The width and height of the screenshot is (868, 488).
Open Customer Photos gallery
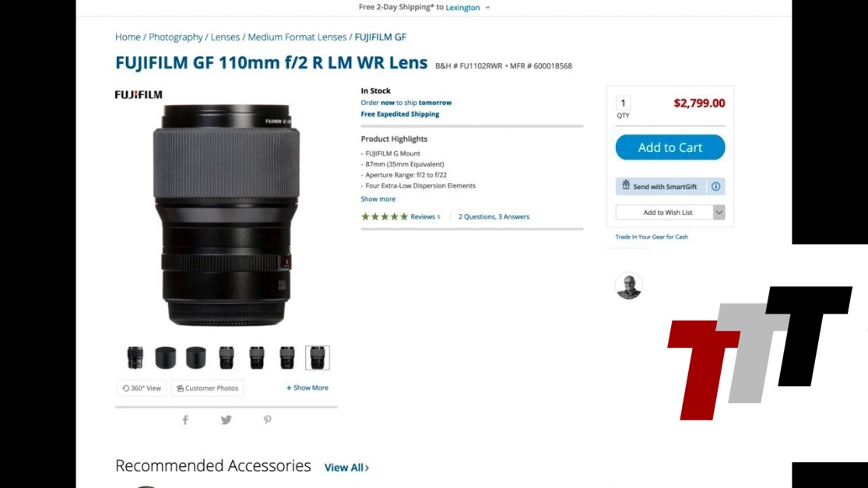[x=207, y=388]
